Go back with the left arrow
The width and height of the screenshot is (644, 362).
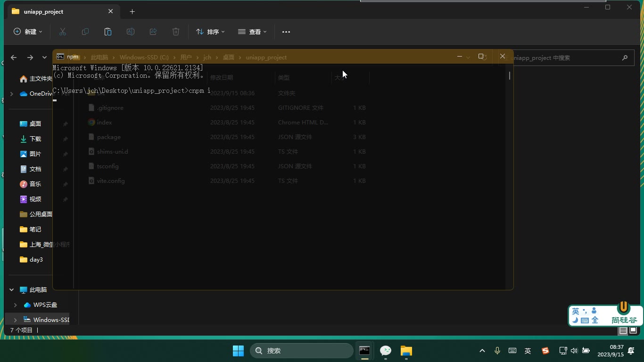click(x=14, y=58)
